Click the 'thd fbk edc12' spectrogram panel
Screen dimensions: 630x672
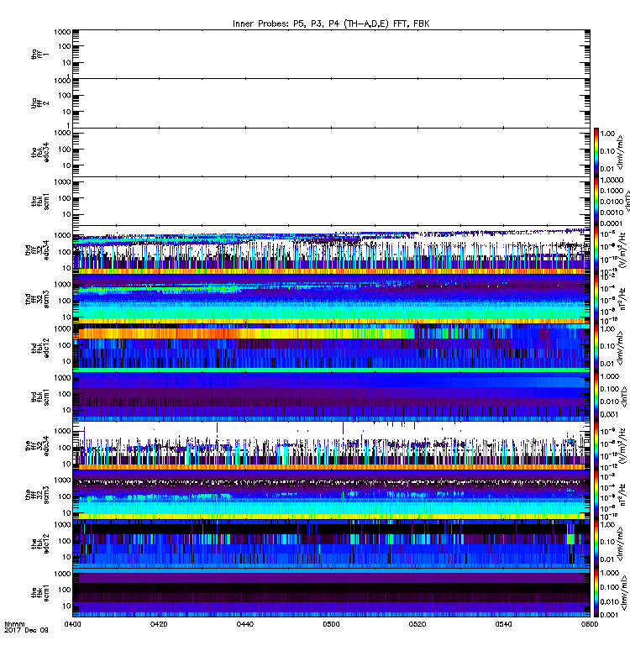[x=331, y=348]
